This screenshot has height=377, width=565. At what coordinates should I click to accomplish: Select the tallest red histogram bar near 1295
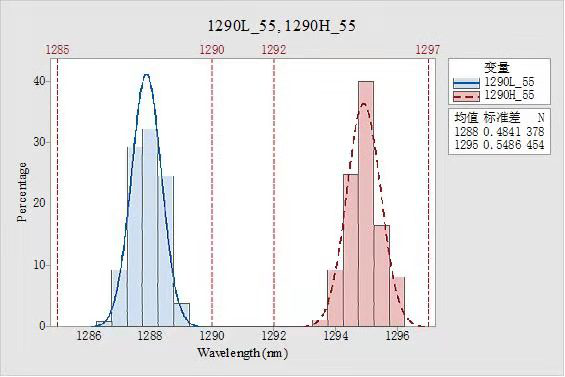(366, 204)
